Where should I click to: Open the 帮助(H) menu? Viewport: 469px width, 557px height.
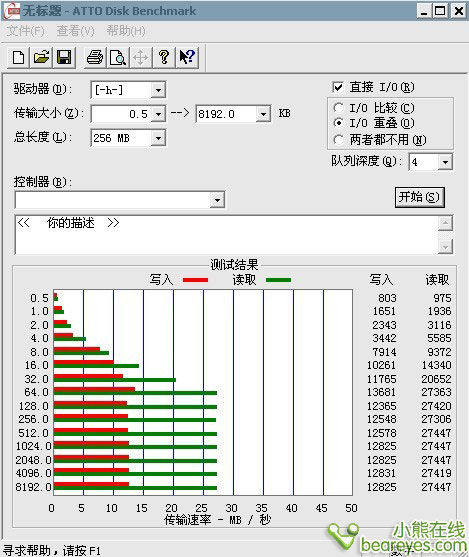[x=126, y=31]
